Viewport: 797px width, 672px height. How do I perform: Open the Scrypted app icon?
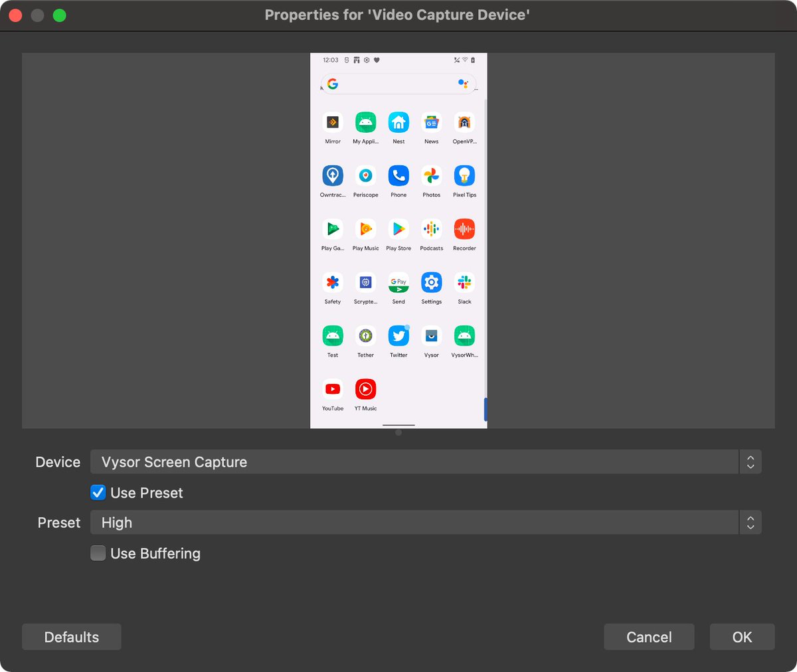(x=365, y=282)
